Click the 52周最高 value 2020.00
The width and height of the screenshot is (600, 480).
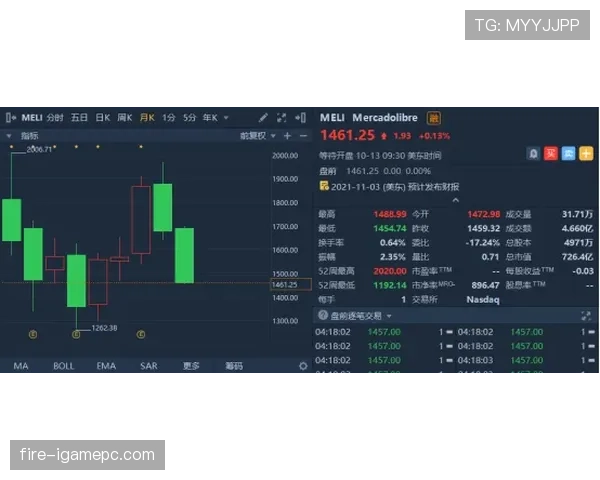point(390,271)
